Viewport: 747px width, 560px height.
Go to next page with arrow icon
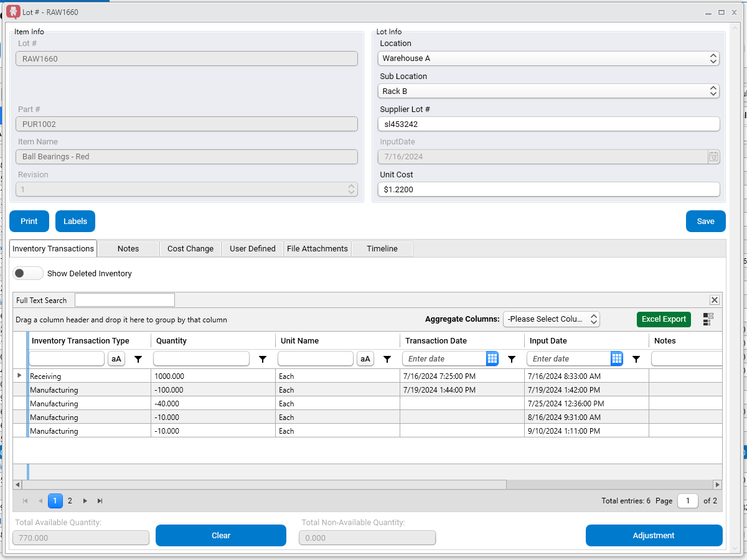point(85,500)
